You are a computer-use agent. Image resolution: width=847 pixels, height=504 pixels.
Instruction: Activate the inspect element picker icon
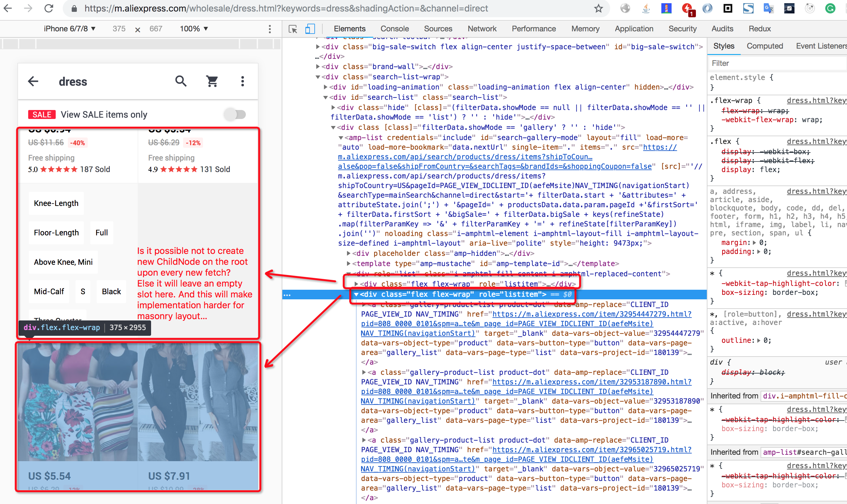(x=293, y=29)
